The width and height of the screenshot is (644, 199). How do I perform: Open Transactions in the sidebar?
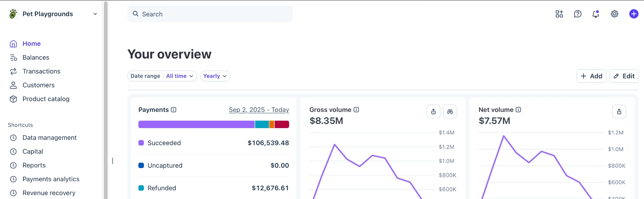[x=41, y=71]
